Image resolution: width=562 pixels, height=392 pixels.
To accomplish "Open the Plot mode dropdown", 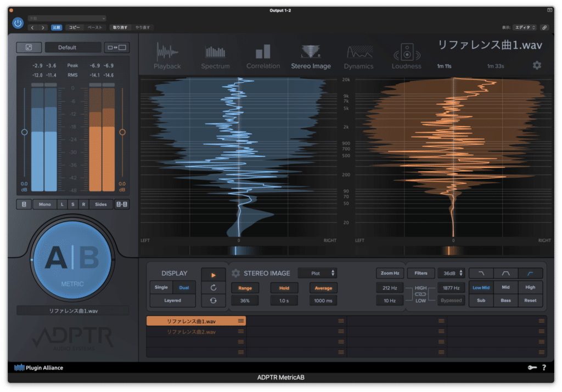I will tap(318, 273).
